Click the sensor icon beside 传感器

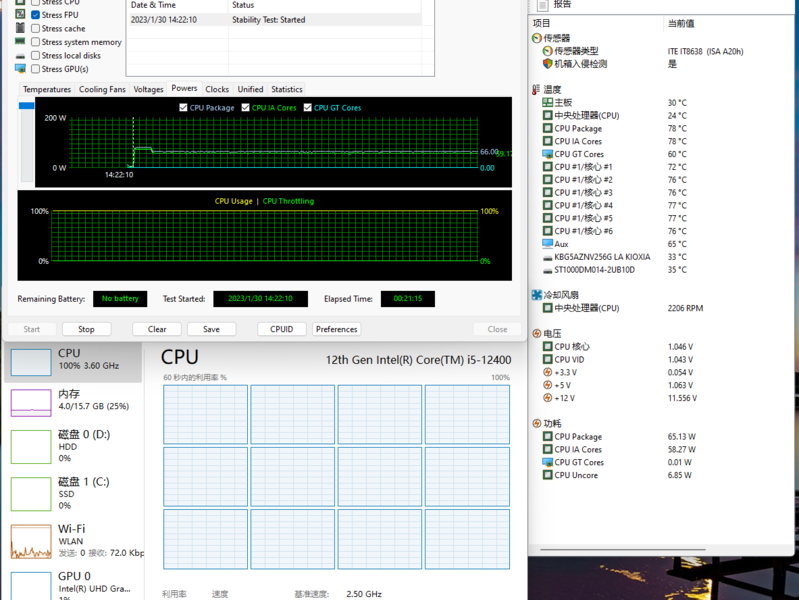(x=536, y=38)
